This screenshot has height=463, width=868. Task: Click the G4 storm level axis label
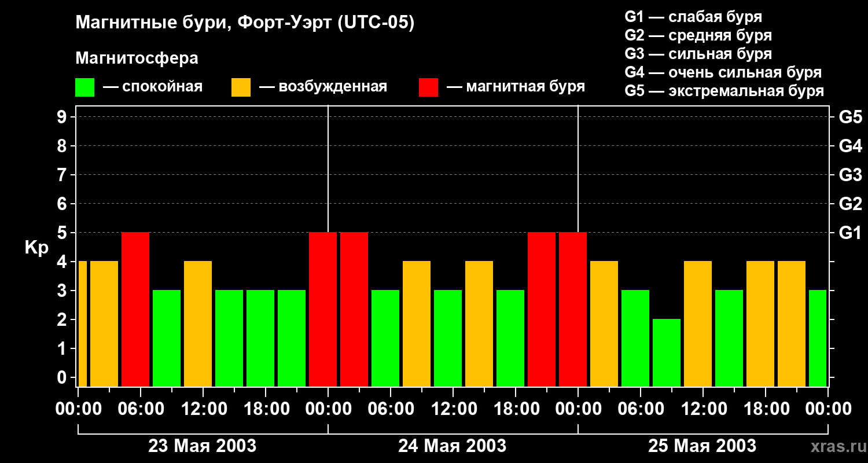click(850, 146)
